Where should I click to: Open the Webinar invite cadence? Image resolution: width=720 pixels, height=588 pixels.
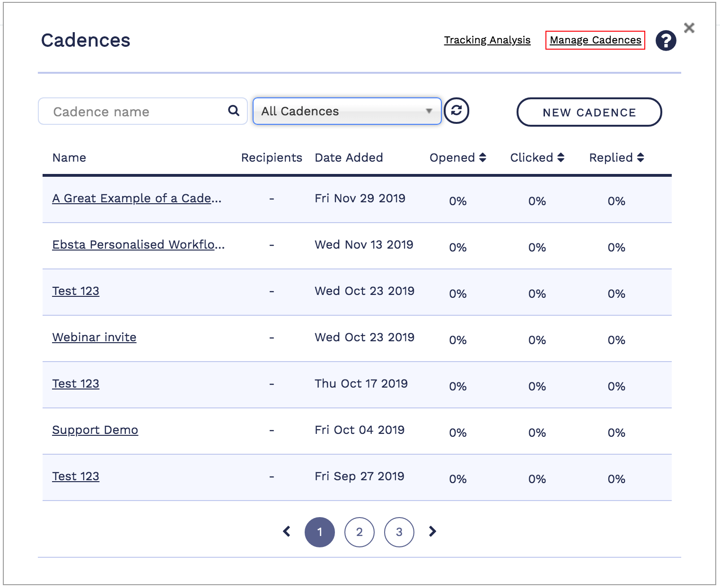(94, 337)
